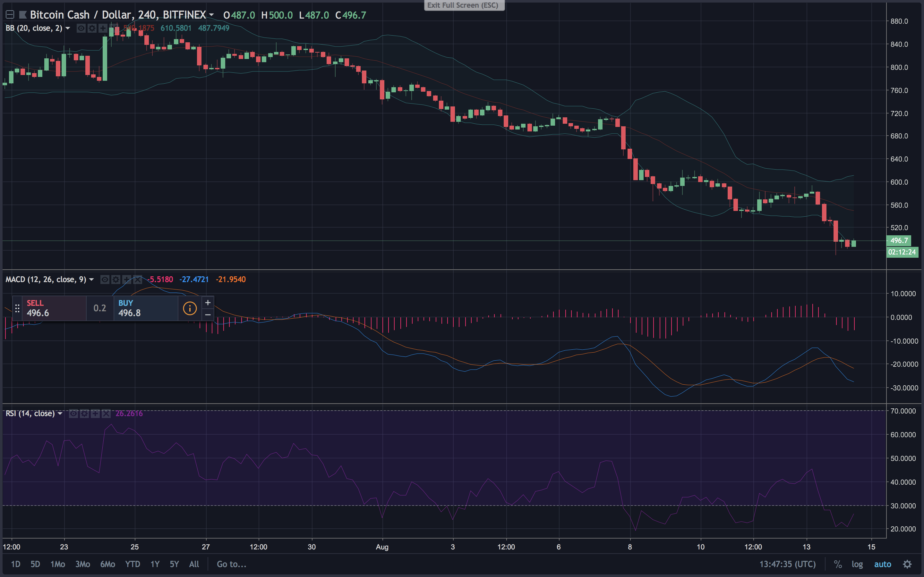Remove the MACD indicator with the X icon
The width and height of the screenshot is (924, 577).
[x=137, y=280]
